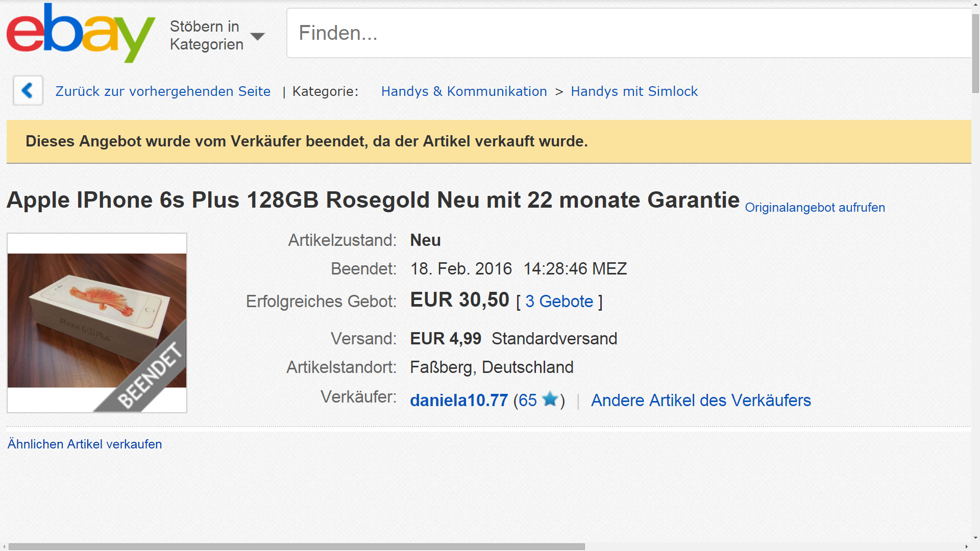This screenshot has width=980, height=551.
Task: Open Andere Artikel des Verkäufers
Action: [x=700, y=400]
